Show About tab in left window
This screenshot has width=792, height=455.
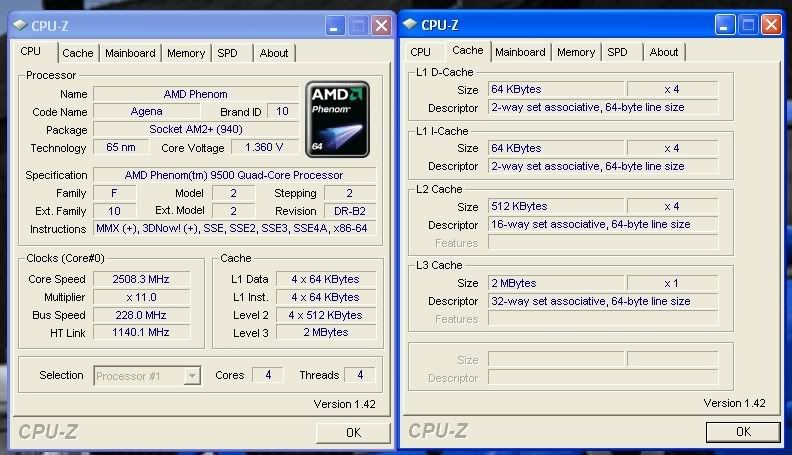point(274,53)
